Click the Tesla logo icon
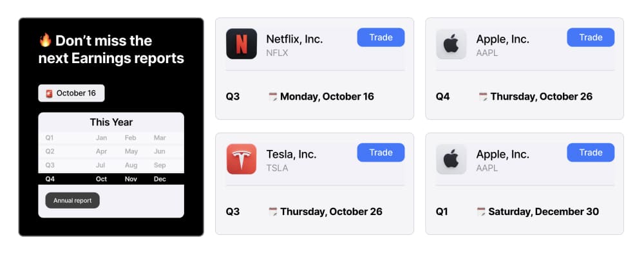This screenshot has height=253, width=644. 241,159
